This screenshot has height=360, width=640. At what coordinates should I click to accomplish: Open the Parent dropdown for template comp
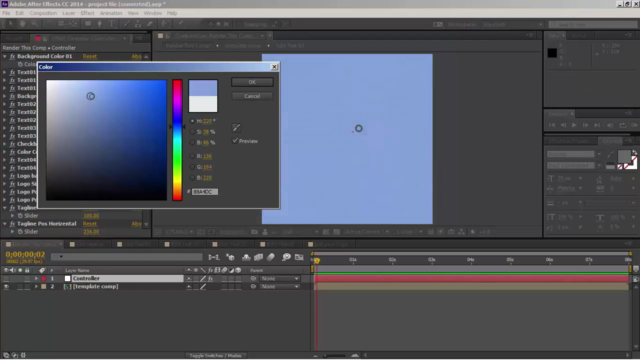click(x=280, y=287)
